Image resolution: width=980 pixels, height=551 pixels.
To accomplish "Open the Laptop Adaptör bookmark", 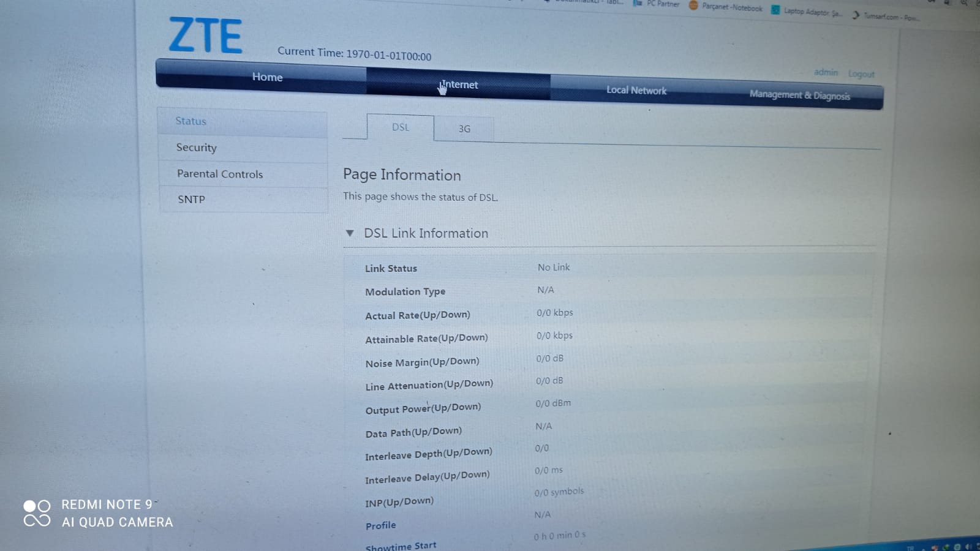I will coord(807,12).
